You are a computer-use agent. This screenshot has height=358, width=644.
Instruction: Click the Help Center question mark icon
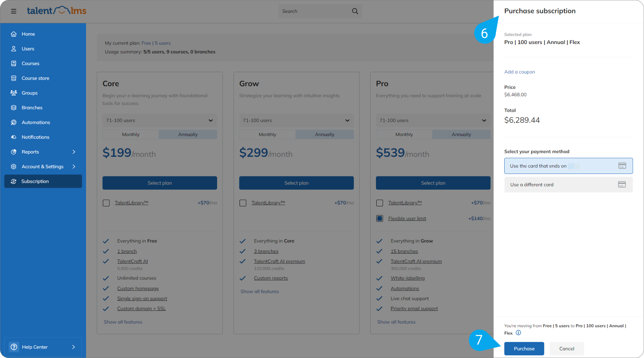pos(14,347)
